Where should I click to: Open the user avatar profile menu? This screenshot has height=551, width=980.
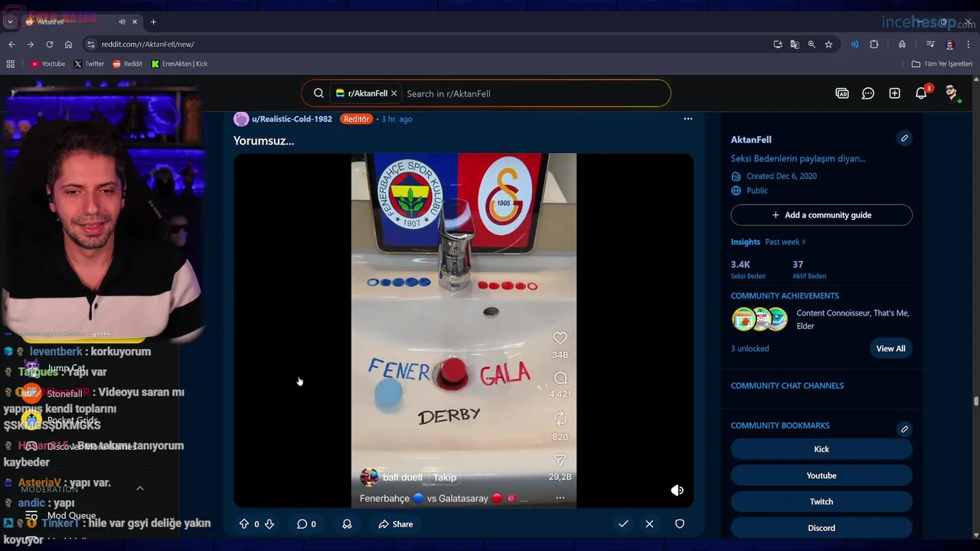[x=951, y=93]
